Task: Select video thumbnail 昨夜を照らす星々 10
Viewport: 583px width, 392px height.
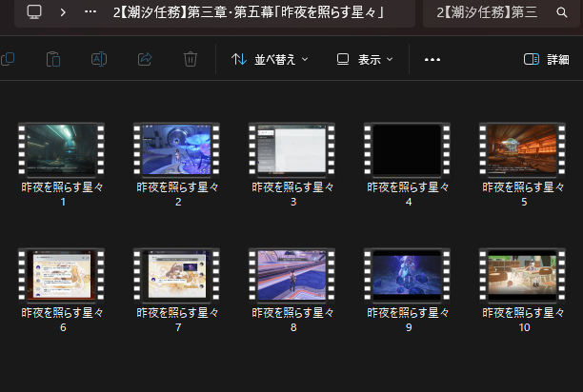Action: coord(522,275)
